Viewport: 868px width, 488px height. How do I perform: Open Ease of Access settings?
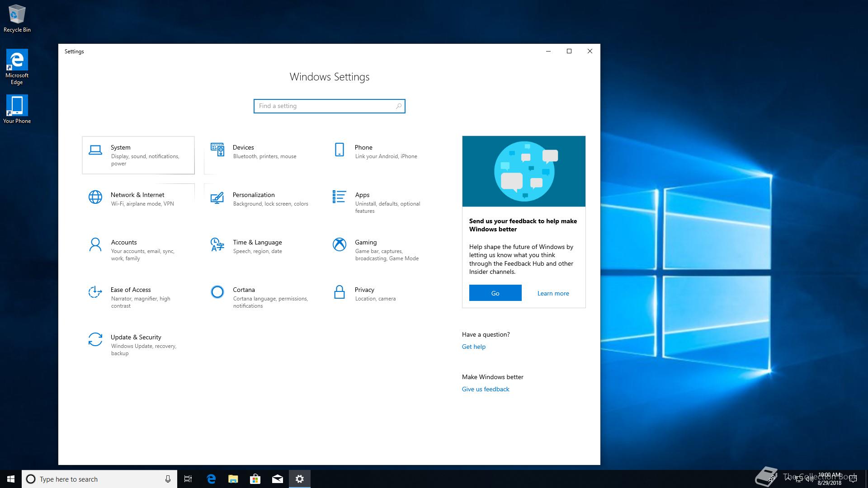138,297
